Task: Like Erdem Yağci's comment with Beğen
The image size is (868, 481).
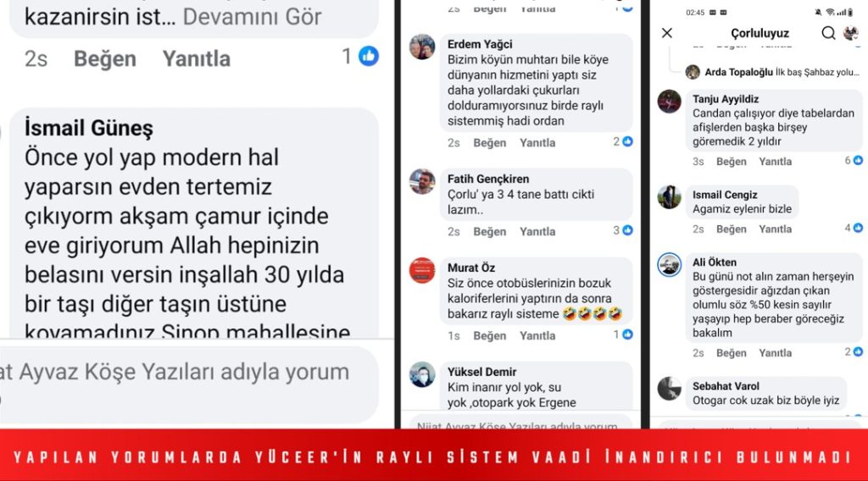Action: tap(489, 142)
